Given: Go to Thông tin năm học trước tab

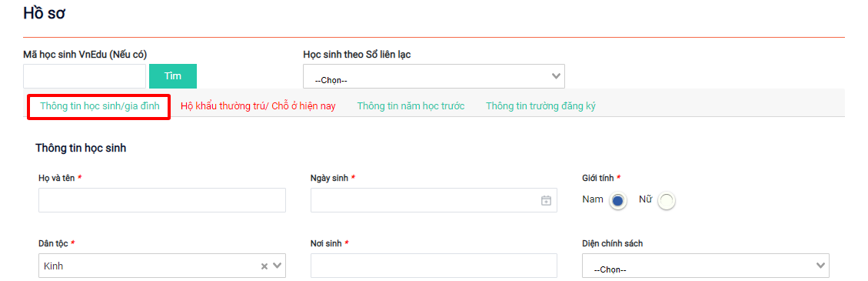Looking at the screenshot, I should [x=411, y=106].
